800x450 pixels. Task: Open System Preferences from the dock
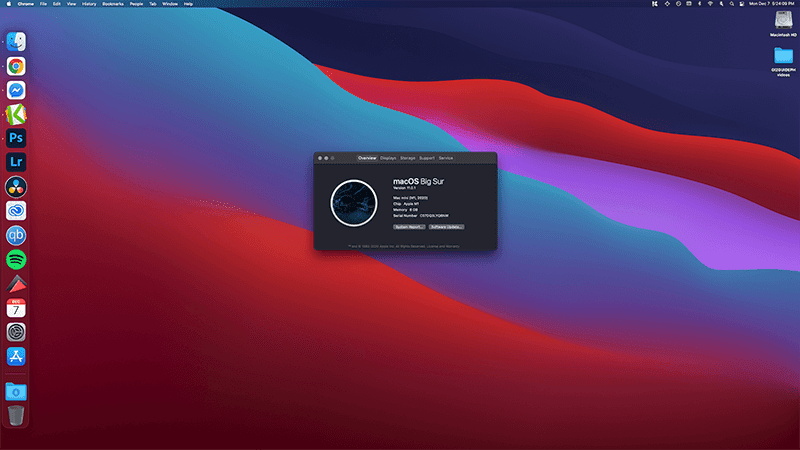point(16,332)
